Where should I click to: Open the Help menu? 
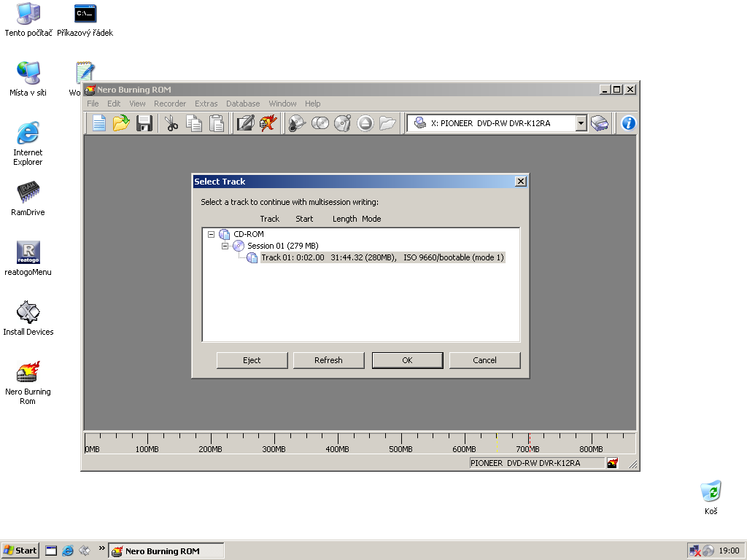pyautogui.click(x=312, y=104)
